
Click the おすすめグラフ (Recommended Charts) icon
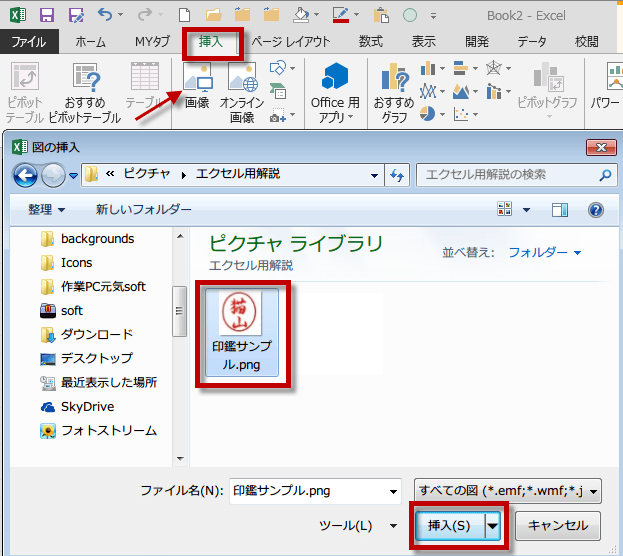[393, 85]
